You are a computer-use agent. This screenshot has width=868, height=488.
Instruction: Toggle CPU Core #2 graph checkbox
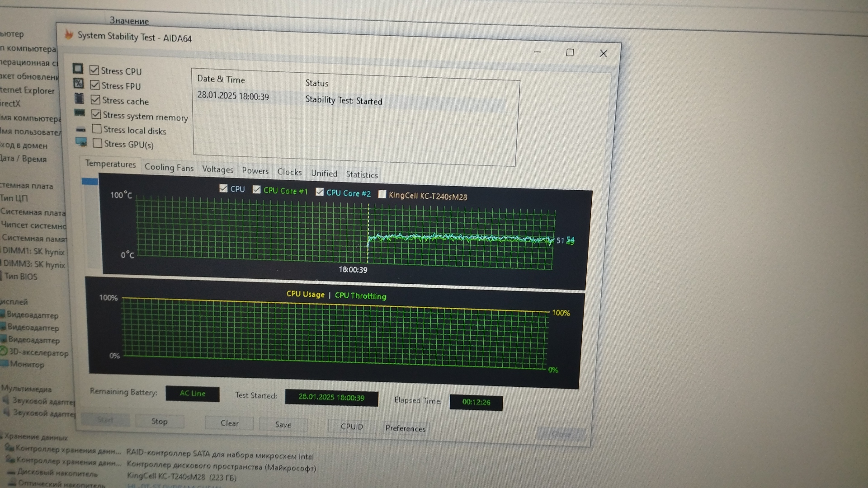pos(320,192)
